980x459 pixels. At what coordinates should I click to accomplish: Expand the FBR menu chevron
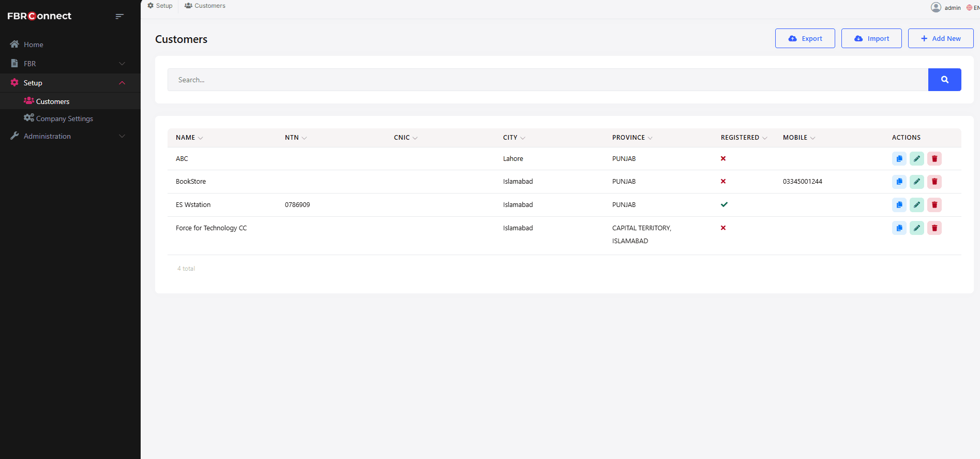pos(122,64)
